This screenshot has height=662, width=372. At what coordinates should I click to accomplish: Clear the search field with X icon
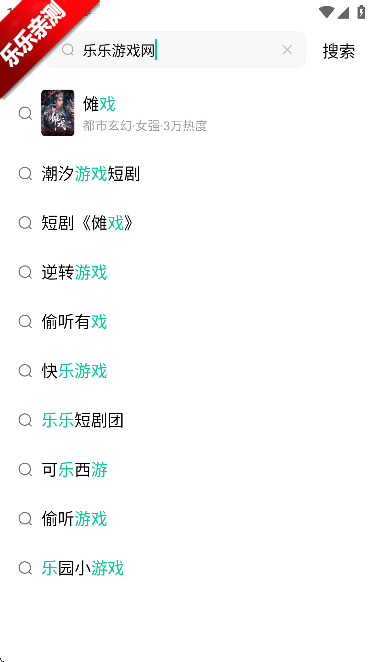287,50
